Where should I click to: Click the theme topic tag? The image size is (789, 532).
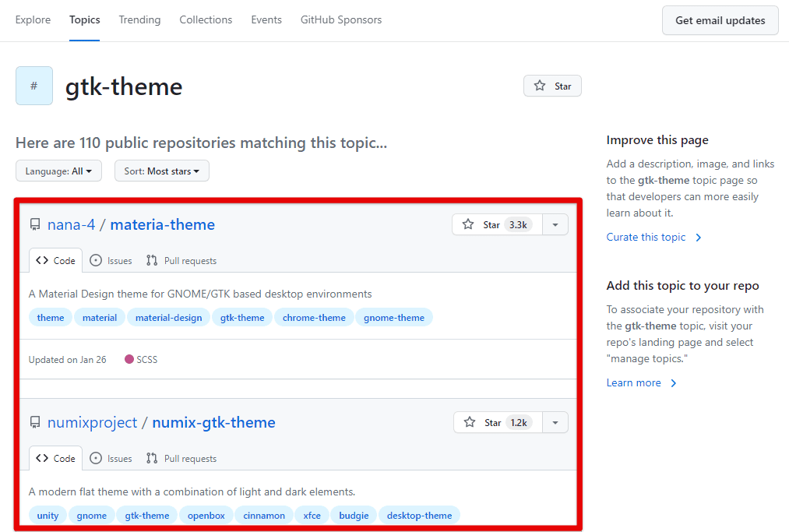(51, 318)
